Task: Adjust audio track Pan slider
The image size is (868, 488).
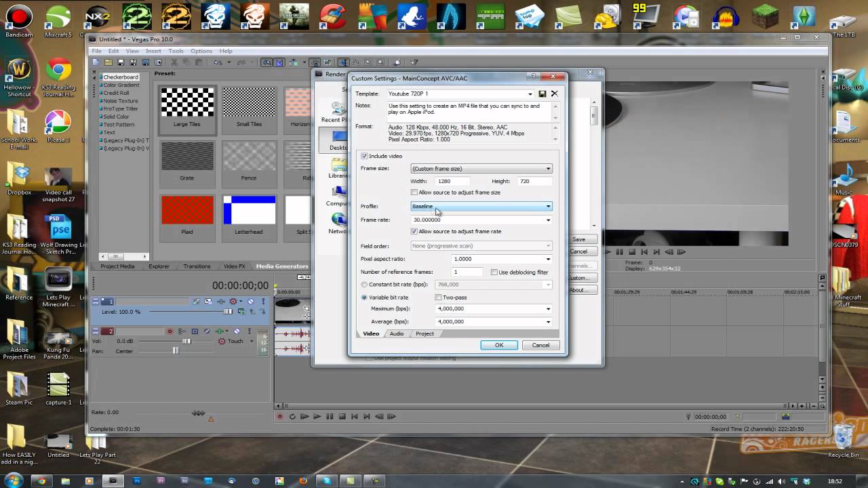Action: 176,350
